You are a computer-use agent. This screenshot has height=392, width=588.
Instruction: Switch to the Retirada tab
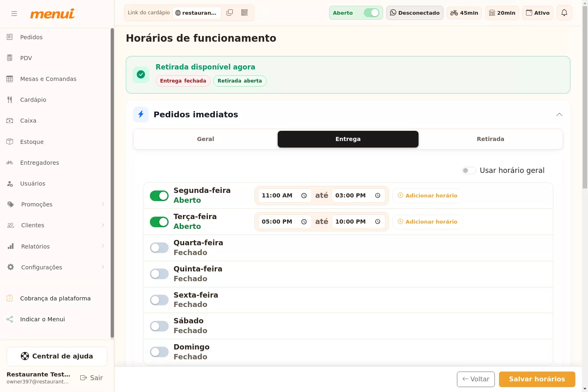pyautogui.click(x=490, y=139)
